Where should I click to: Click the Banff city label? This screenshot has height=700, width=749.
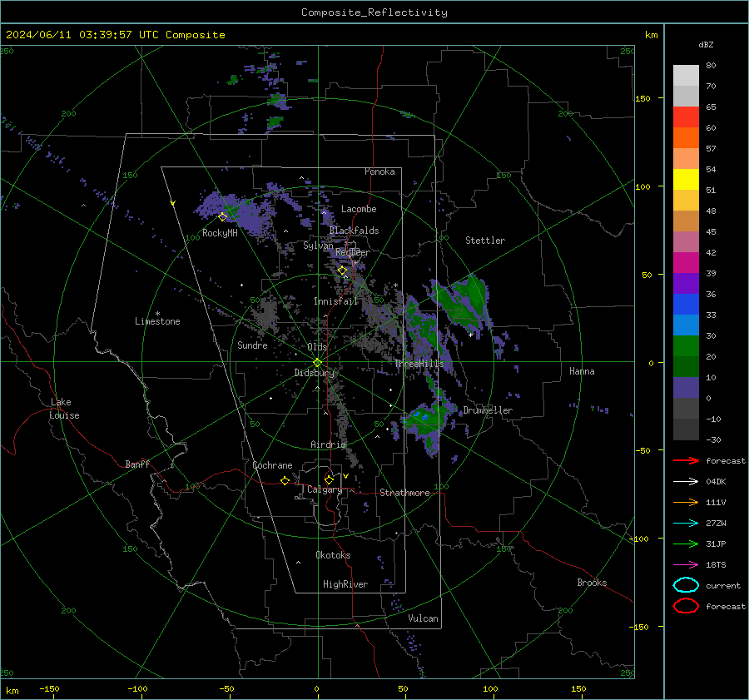[137, 464]
